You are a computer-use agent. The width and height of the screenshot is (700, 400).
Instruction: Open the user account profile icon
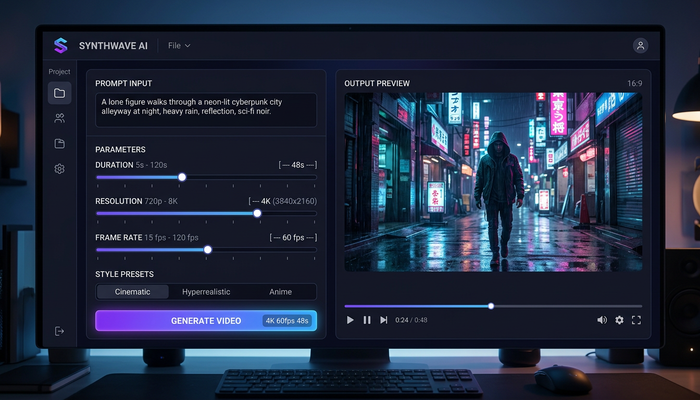[x=640, y=46]
